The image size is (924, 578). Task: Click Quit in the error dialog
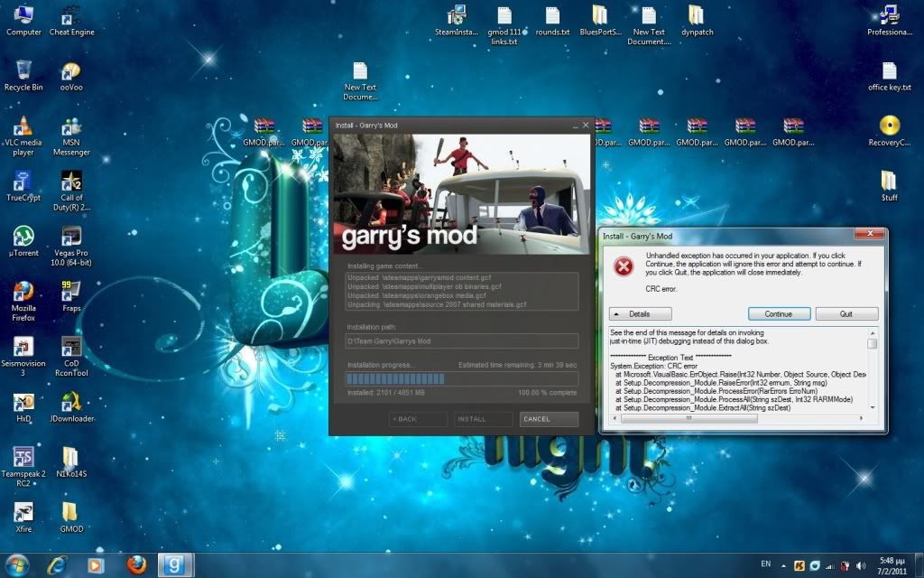tap(846, 314)
